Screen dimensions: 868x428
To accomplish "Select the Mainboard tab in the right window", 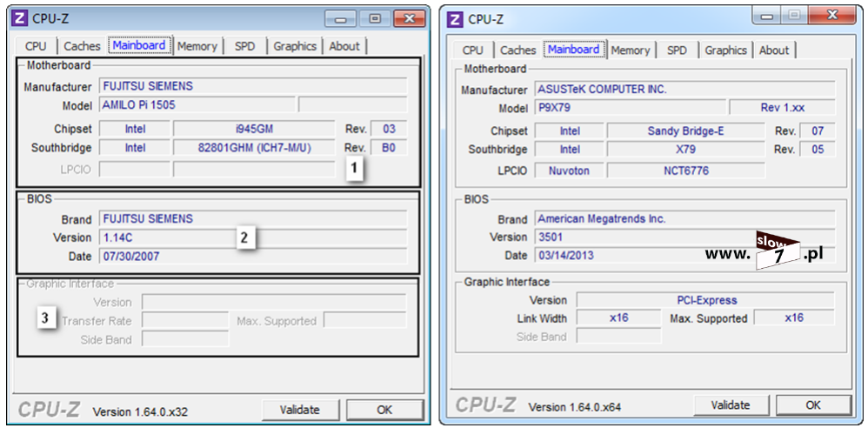I will click(573, 49).
